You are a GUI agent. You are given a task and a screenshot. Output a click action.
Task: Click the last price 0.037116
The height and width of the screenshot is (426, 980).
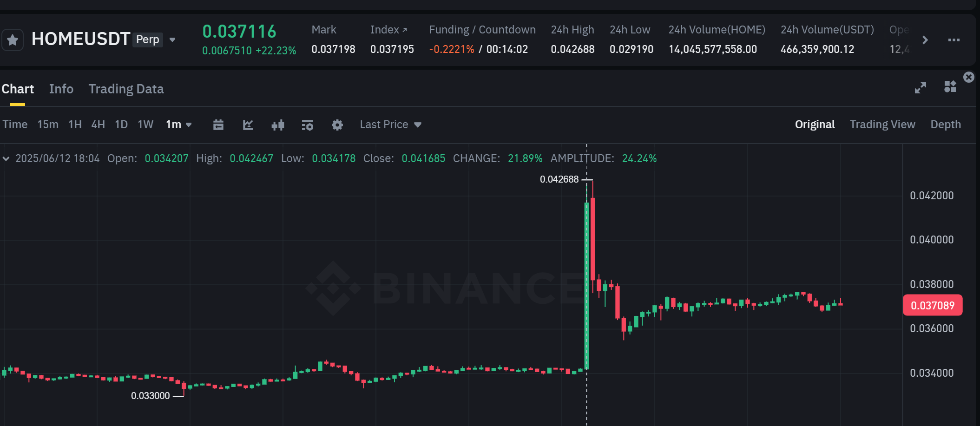pos(239,32)
